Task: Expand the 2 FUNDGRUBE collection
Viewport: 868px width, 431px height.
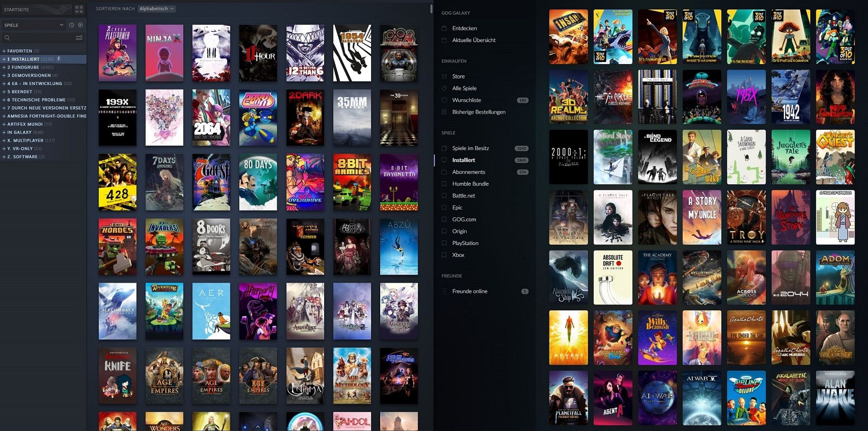Action: click(4, 67)
